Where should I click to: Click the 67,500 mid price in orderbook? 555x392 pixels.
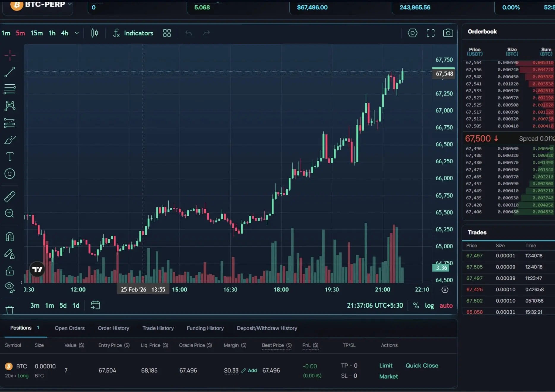(x=478, y=138)
